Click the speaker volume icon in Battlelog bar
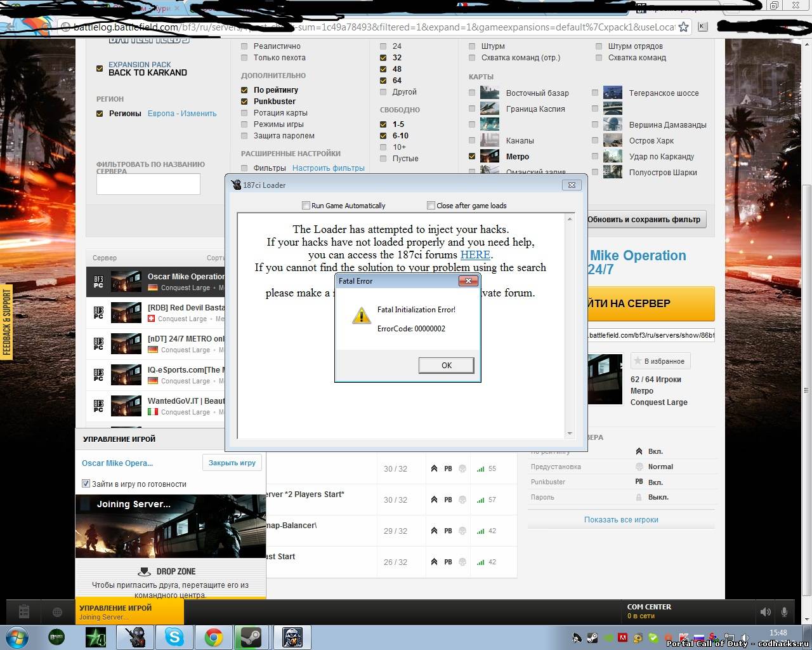This screenshot has height=650, width=812. (766, 612)
